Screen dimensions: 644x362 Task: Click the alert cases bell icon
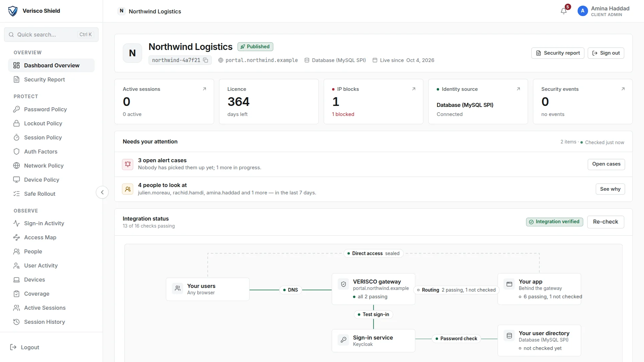point(127,164)
